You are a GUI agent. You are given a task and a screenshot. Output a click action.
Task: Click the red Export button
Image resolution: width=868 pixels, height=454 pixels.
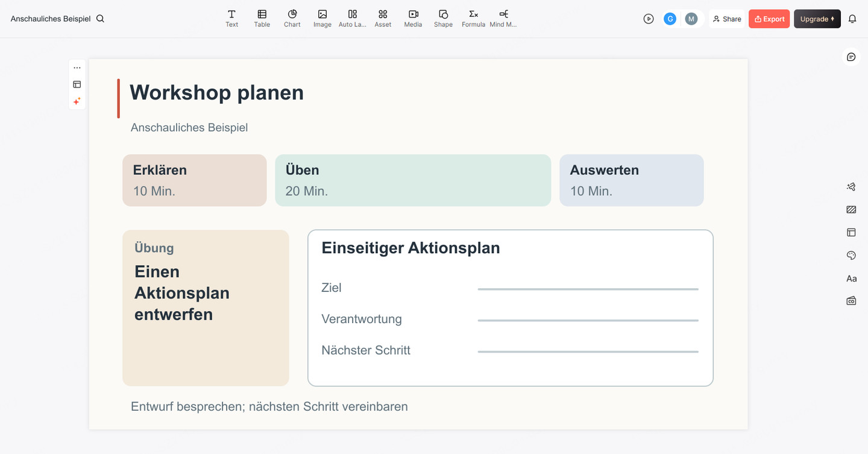click(x=769, y=19)
